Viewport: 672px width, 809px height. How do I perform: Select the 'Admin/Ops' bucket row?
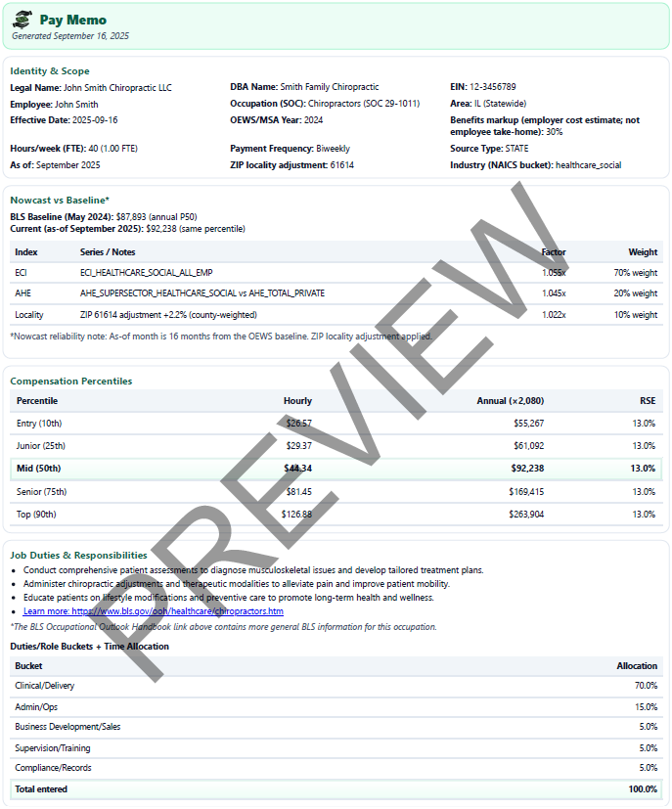(x=336, y=707)
